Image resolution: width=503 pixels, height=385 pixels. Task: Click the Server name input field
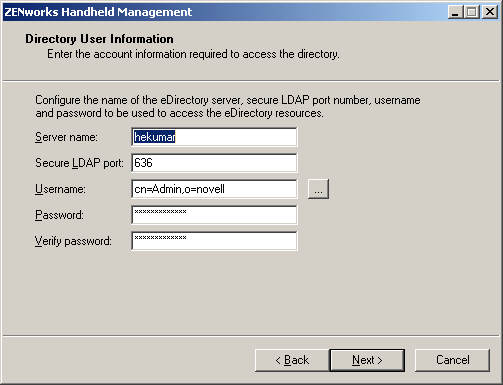pyautogui.click(x=214, y=137)
